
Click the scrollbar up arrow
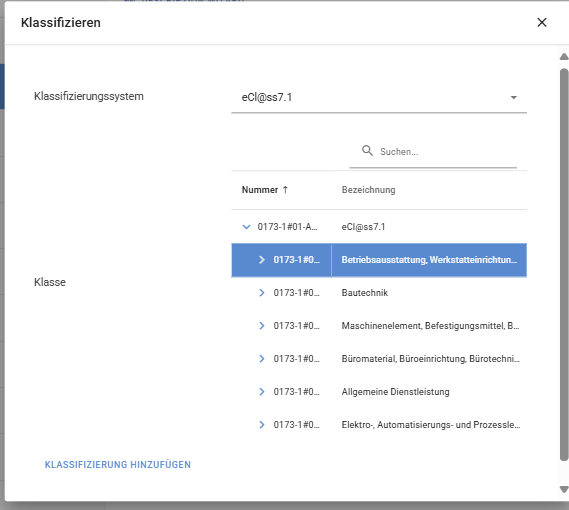[x=564, y=57]
